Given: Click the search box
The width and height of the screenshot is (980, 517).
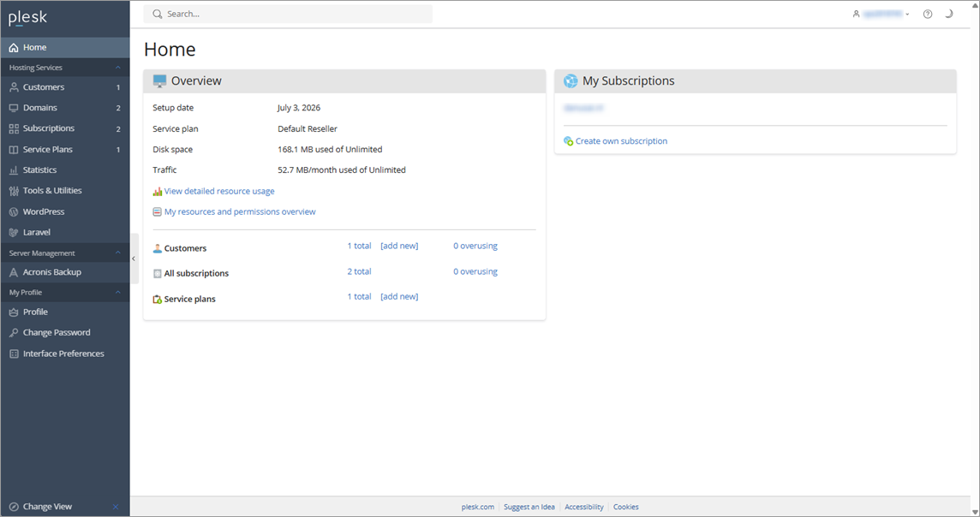Looking at the screenshot, I should (x=288, y=14).
